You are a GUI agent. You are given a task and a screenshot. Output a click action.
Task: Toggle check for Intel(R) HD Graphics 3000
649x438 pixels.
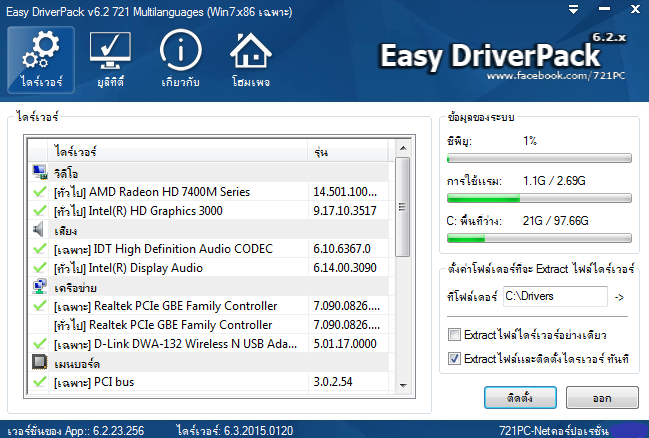[40, 211]
